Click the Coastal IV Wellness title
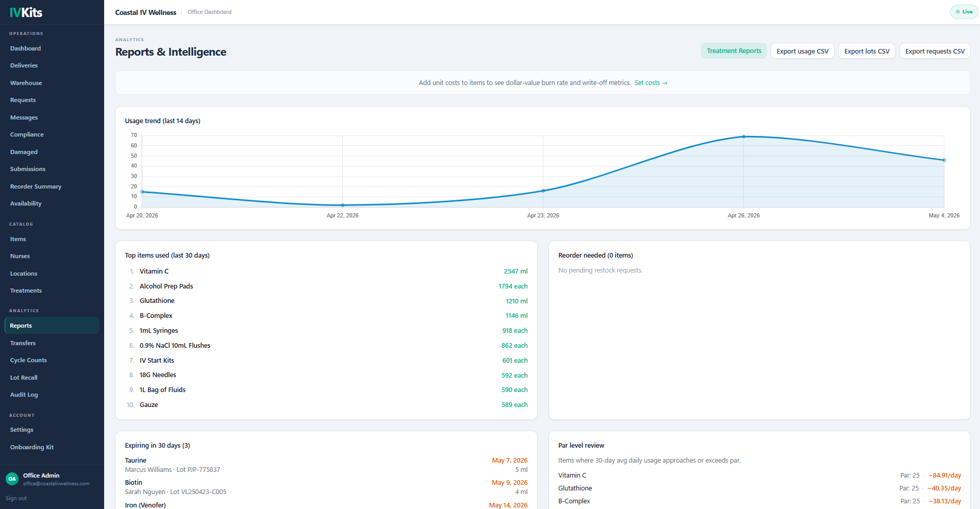 coord(146,12)
